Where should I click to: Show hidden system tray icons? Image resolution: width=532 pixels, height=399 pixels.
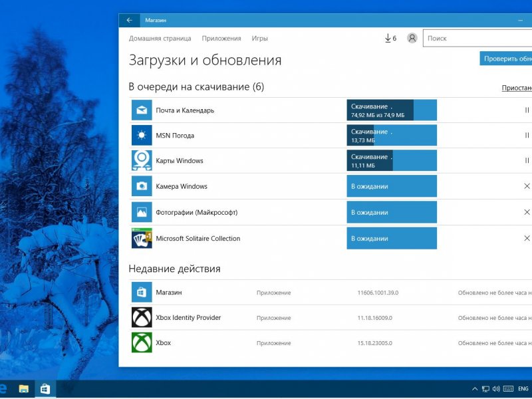475,389
